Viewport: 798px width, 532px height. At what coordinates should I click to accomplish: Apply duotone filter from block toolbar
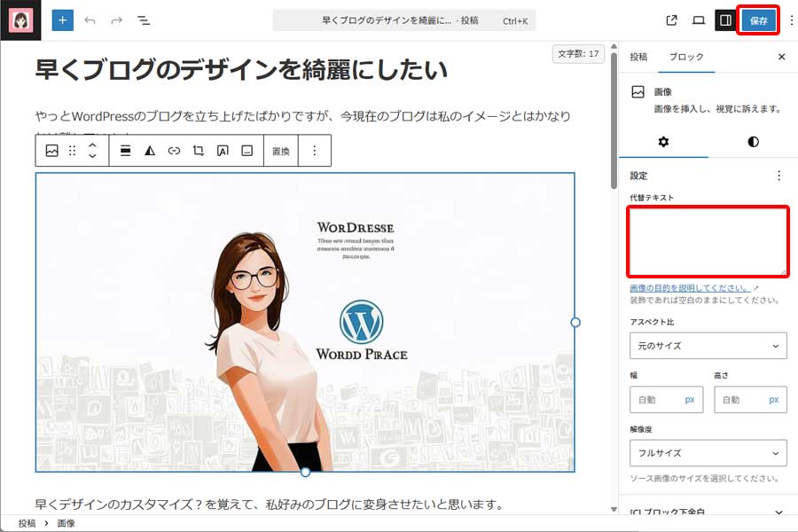click(x=150, y=151)
